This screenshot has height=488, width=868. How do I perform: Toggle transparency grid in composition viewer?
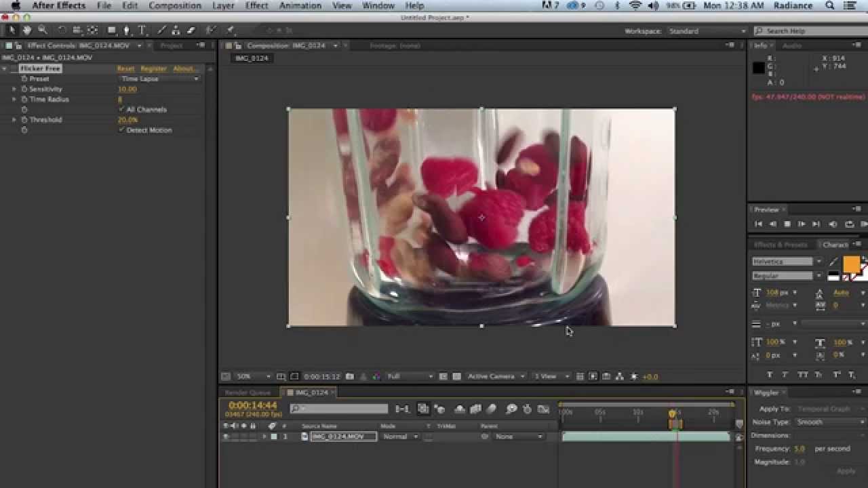(457, 376)
